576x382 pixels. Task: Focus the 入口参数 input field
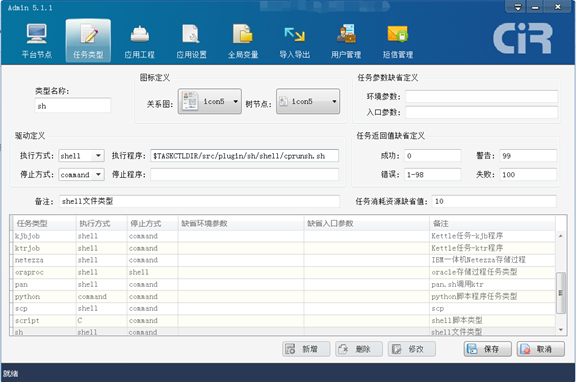482,112
